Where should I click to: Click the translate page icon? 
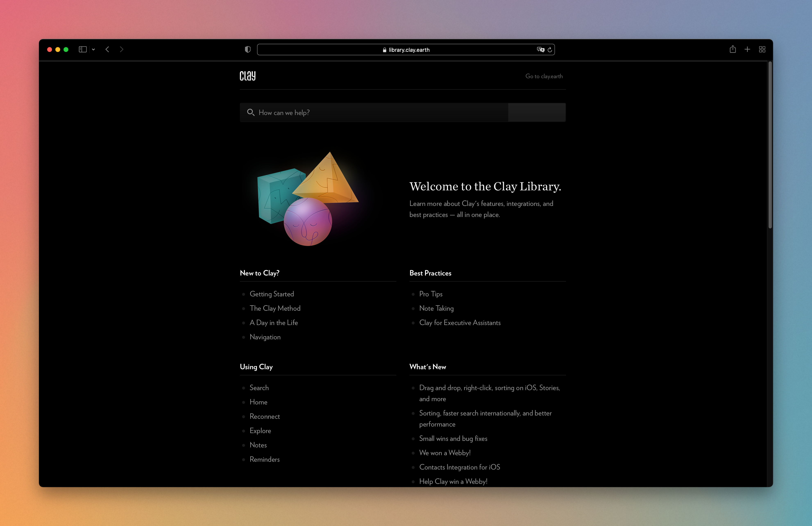540,50
